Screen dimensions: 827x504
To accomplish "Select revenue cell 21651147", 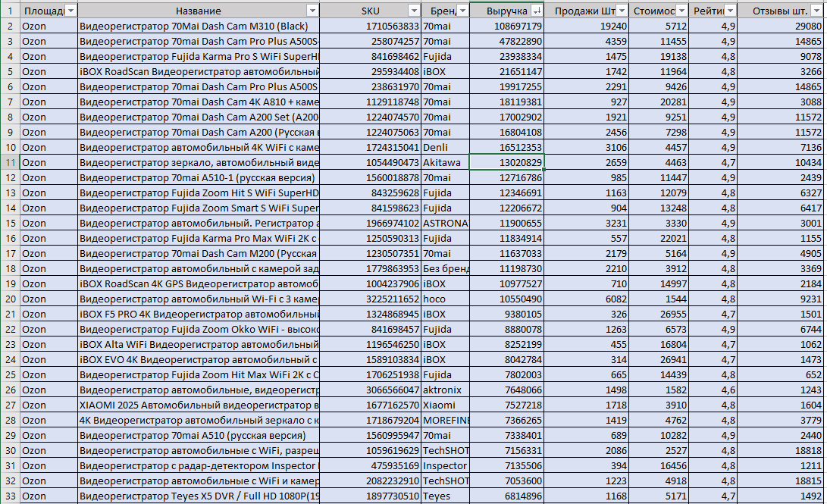I will (506, 72).
